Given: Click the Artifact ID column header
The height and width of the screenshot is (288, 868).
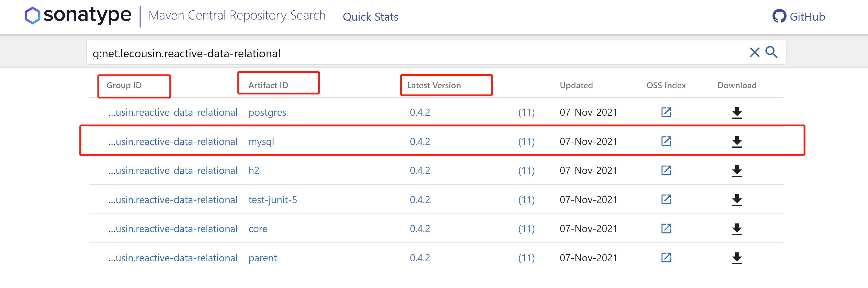Looking at the screenshot, I should (x=268, y=85).
